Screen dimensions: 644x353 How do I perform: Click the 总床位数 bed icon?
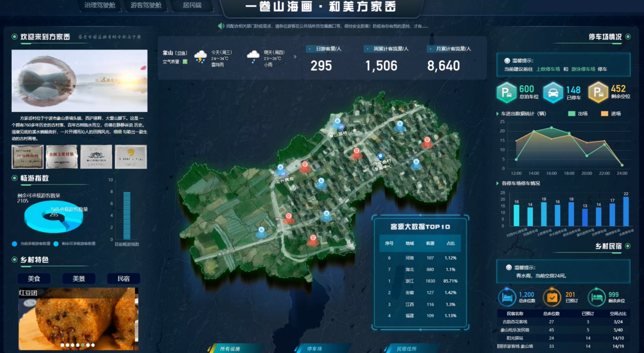[x=507, y=297]
